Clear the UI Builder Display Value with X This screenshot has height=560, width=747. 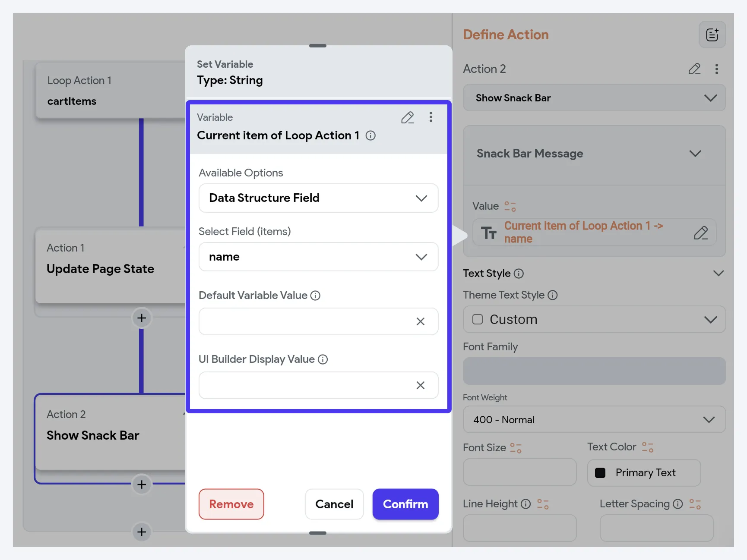coord(421,385)
